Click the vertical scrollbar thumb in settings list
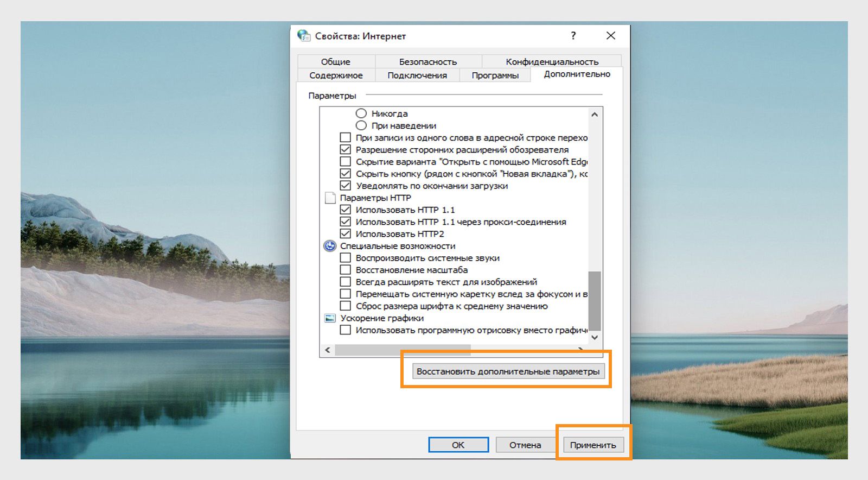The image size is (868, 480). (595, 300)
